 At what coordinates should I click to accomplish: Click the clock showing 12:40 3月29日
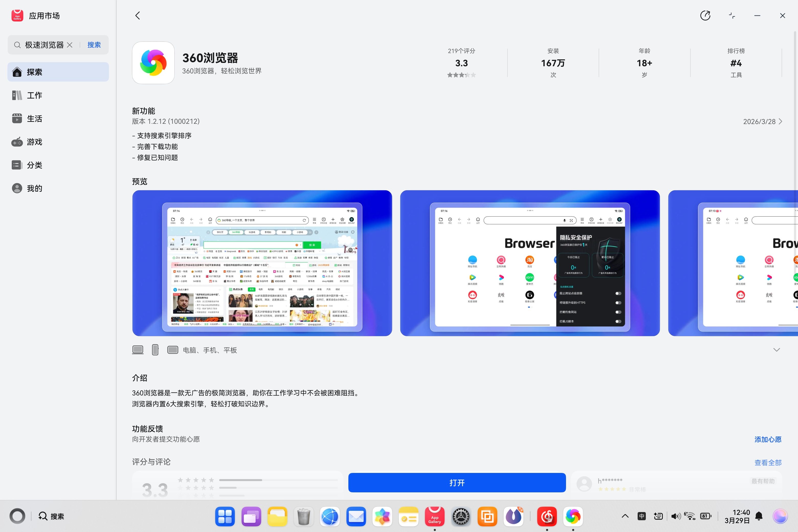click(737, 516)
